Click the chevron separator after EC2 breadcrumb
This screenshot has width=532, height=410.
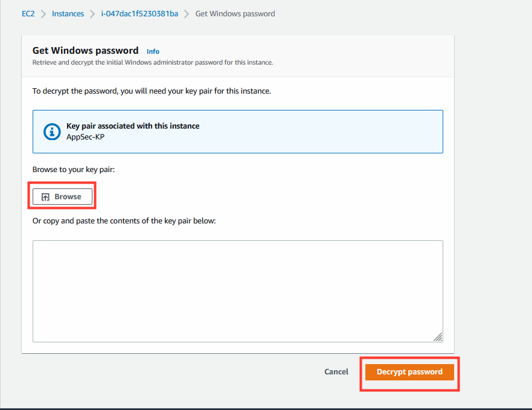(43, 14)
